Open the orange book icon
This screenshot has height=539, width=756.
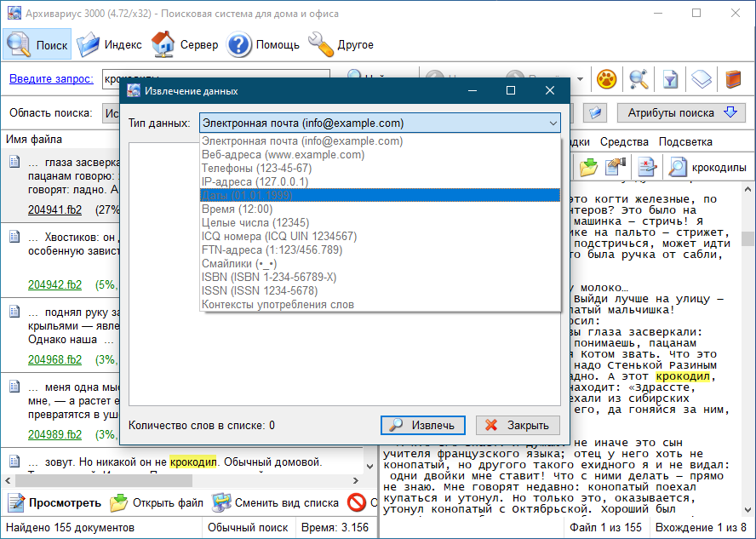733,79
